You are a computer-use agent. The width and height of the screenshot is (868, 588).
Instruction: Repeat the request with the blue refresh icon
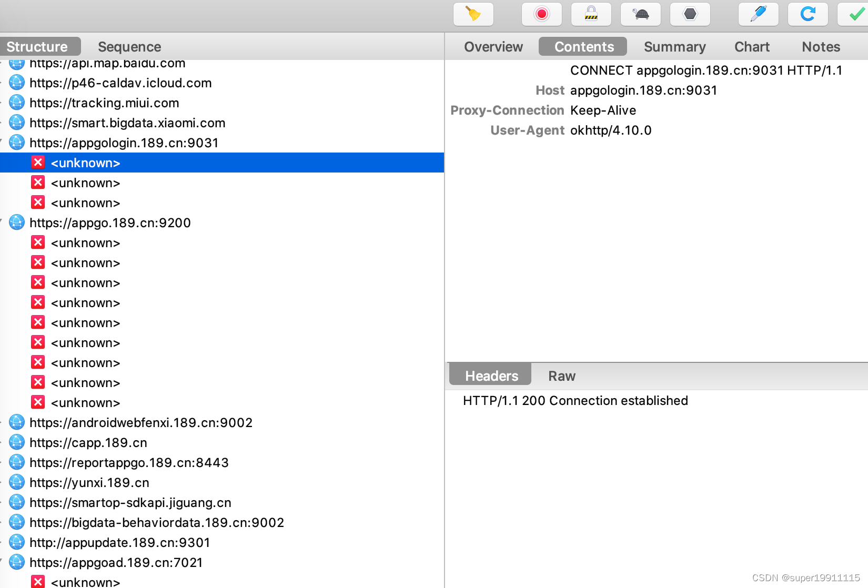[808, 14]
